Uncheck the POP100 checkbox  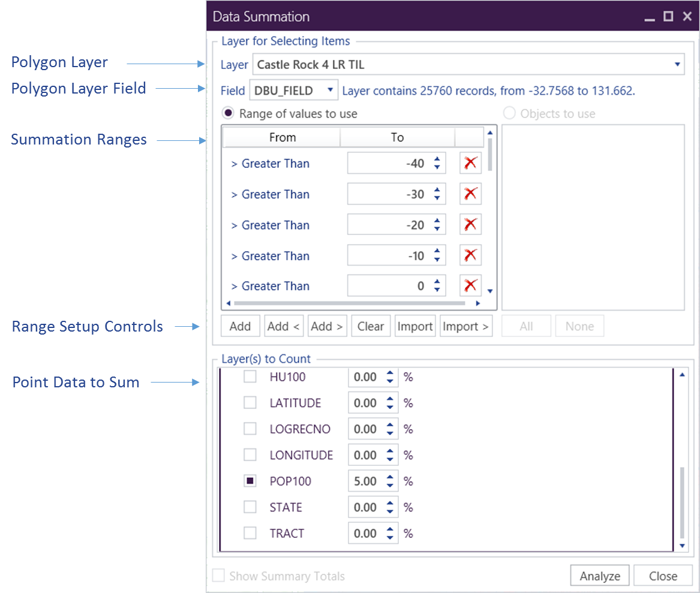point(250,481)
